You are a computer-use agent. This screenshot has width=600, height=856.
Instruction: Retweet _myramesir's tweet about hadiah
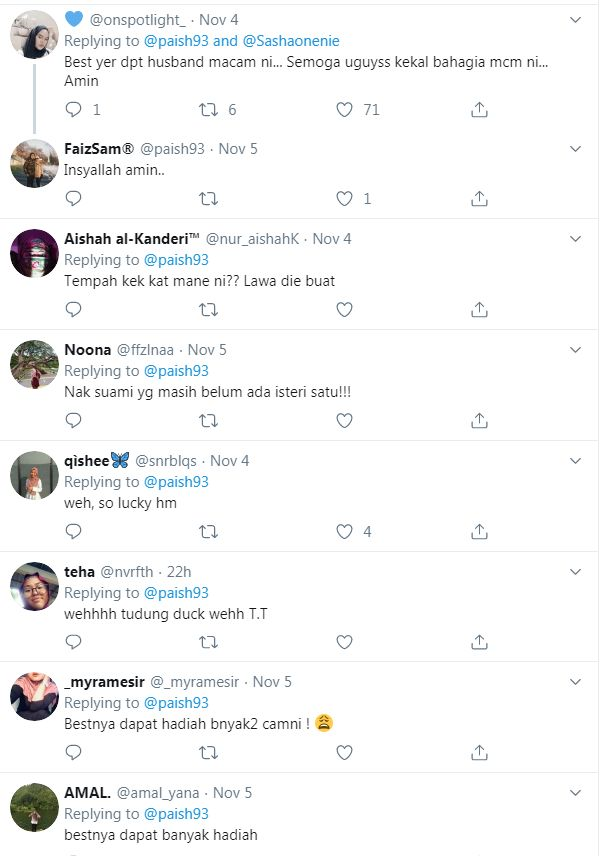(209, 753)
